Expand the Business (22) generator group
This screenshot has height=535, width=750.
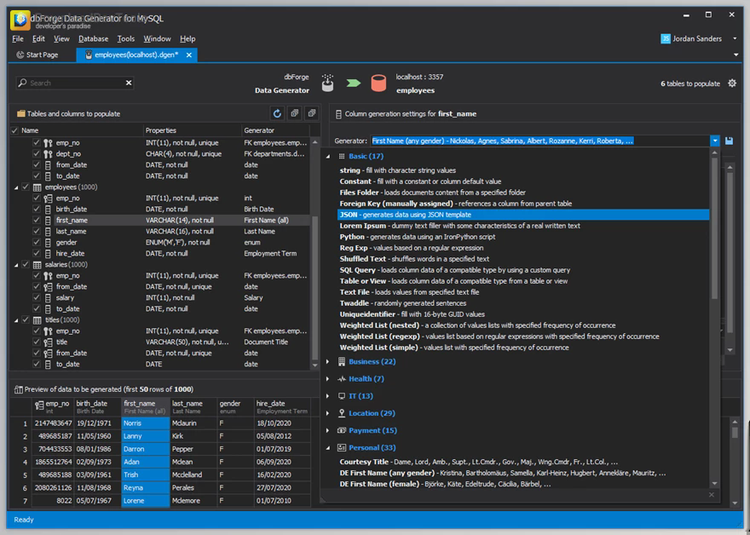tap(328, 361)
